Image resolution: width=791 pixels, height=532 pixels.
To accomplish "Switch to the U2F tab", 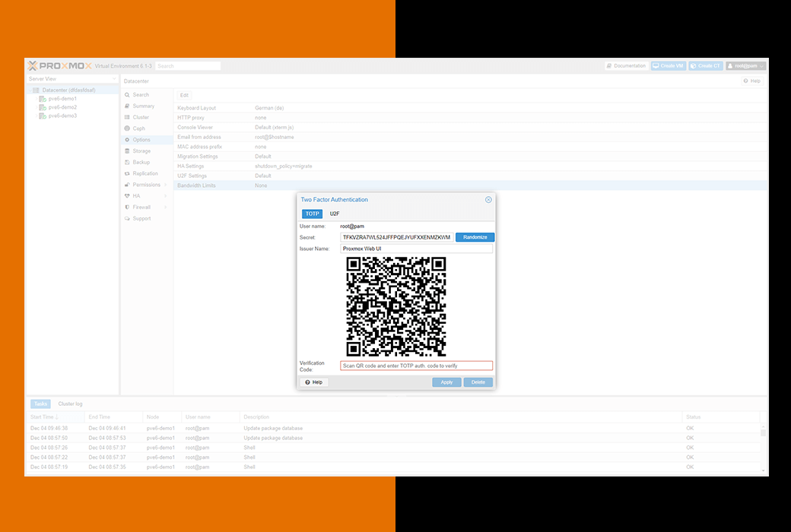I will (335, 214).
